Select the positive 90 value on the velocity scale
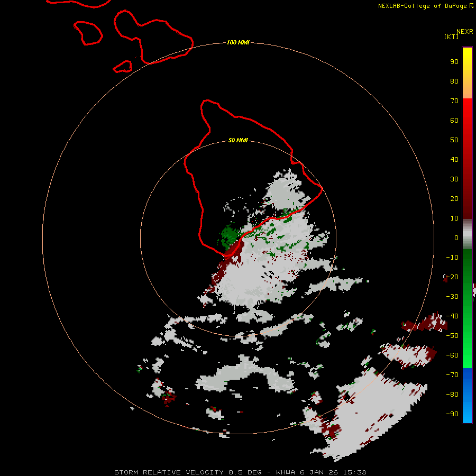The width and height of the screenshot is (476, 476). pyautogui.click(x=454, y=62)
